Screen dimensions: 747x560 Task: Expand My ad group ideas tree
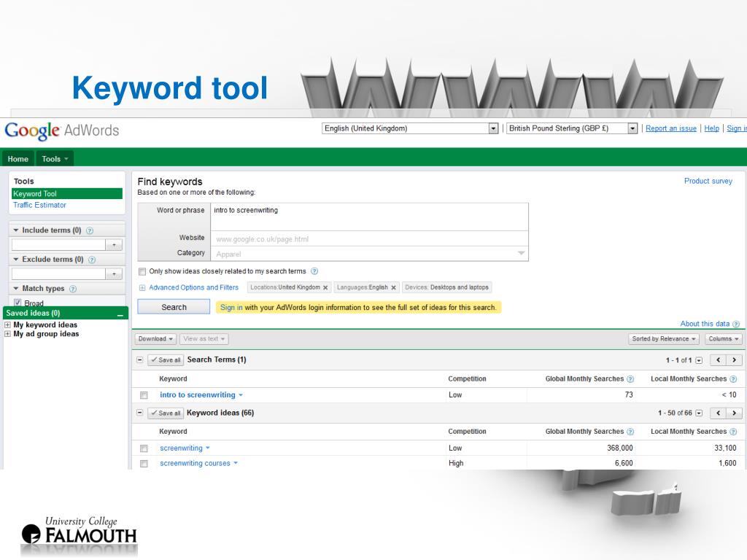7,334
